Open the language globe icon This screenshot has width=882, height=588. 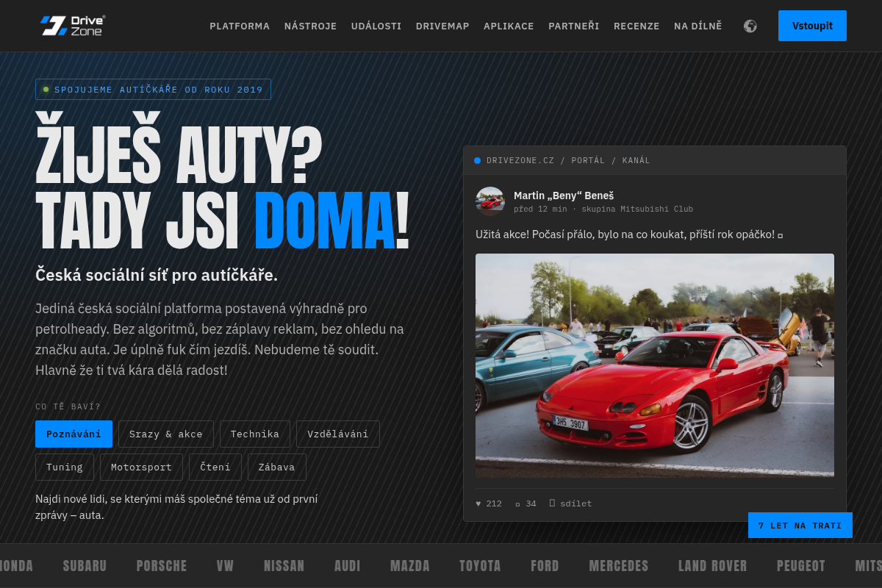coord(750,26)
